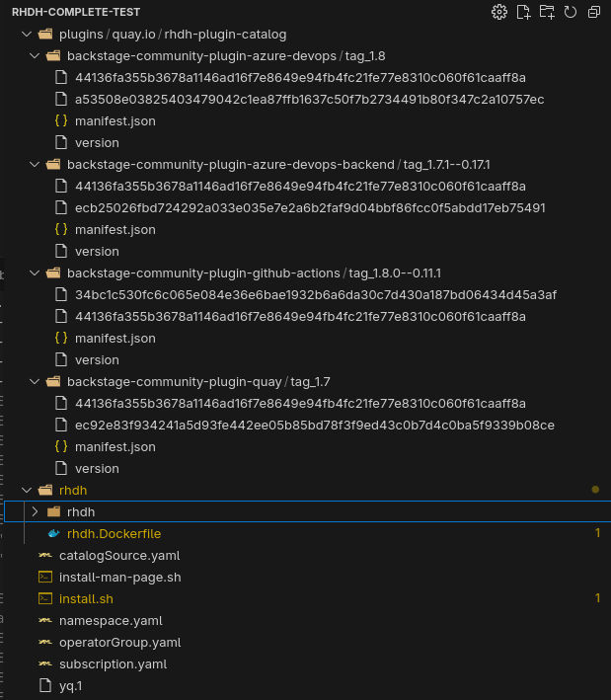Screen dimensions: 611x700
Task: Click the JSON braces icon under azure-devops tag_1.8
Action: point(60,121)
